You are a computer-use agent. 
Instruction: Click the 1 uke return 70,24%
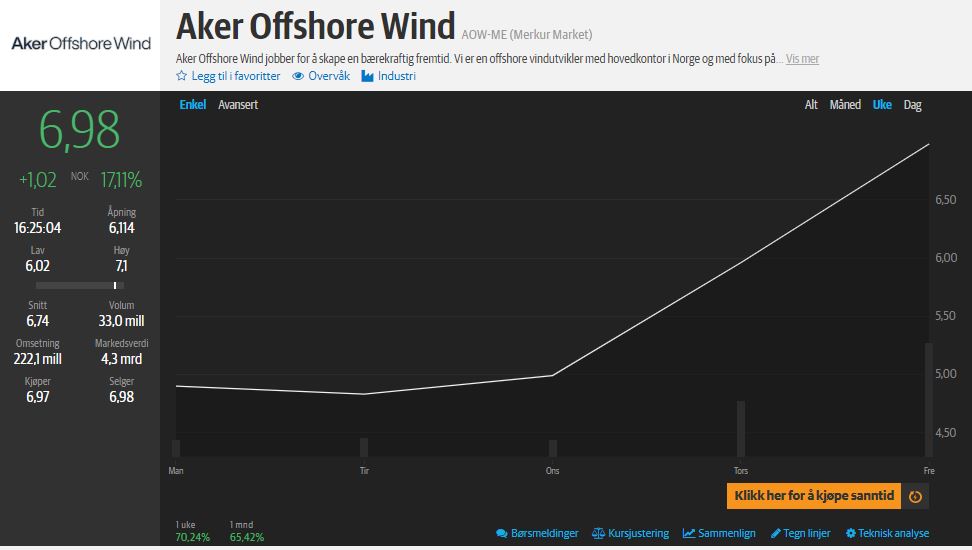(x=192, y=537)
